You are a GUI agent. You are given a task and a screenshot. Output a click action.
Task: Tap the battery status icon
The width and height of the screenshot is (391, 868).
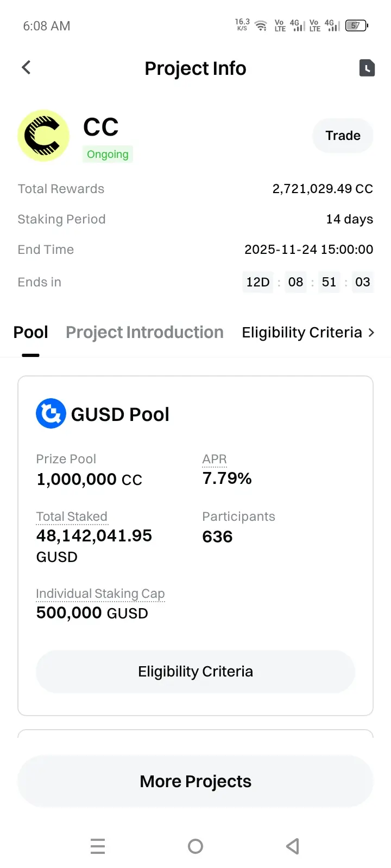tap(356, 25)
